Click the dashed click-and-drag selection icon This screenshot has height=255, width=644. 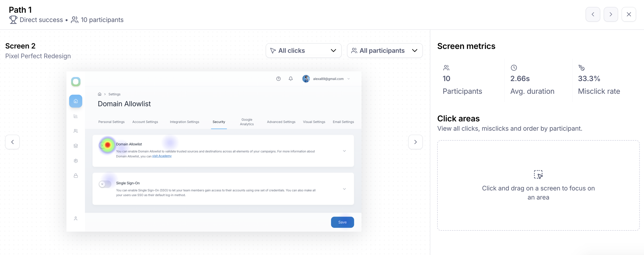point(538,175)
